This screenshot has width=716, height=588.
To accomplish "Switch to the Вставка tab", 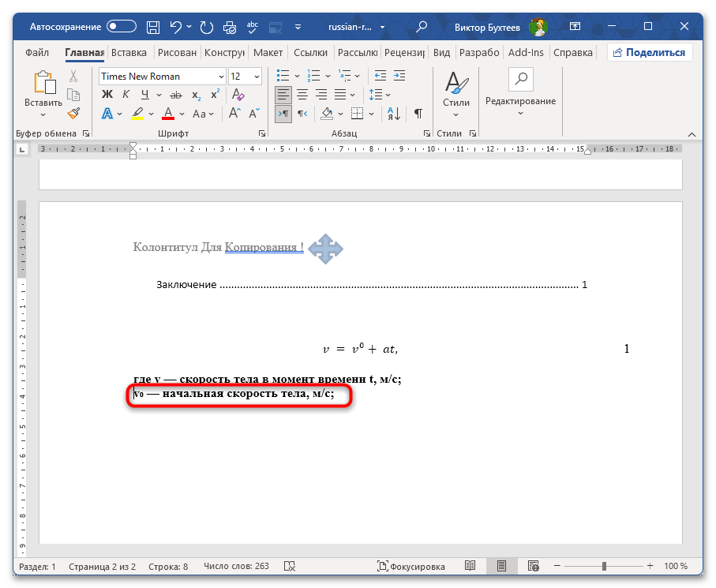I will 129,53.
